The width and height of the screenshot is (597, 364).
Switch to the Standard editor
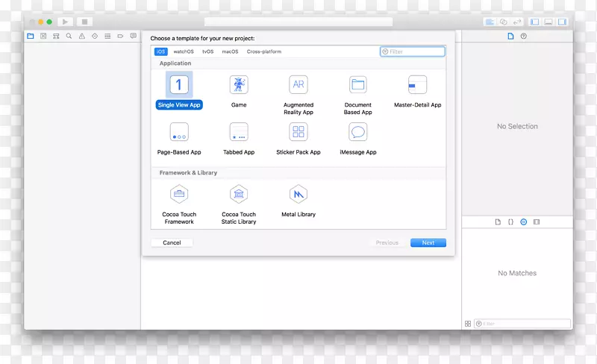490,22
